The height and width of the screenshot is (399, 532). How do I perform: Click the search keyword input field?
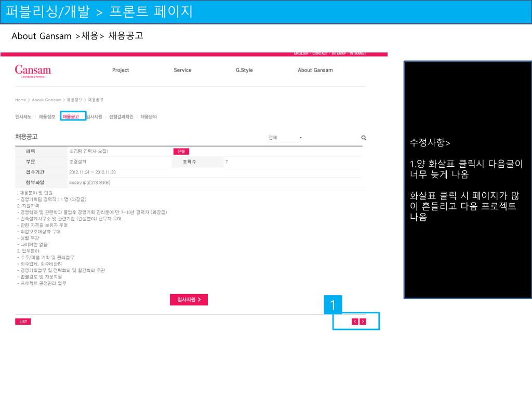pyautogui.click(x=333, y=138)
